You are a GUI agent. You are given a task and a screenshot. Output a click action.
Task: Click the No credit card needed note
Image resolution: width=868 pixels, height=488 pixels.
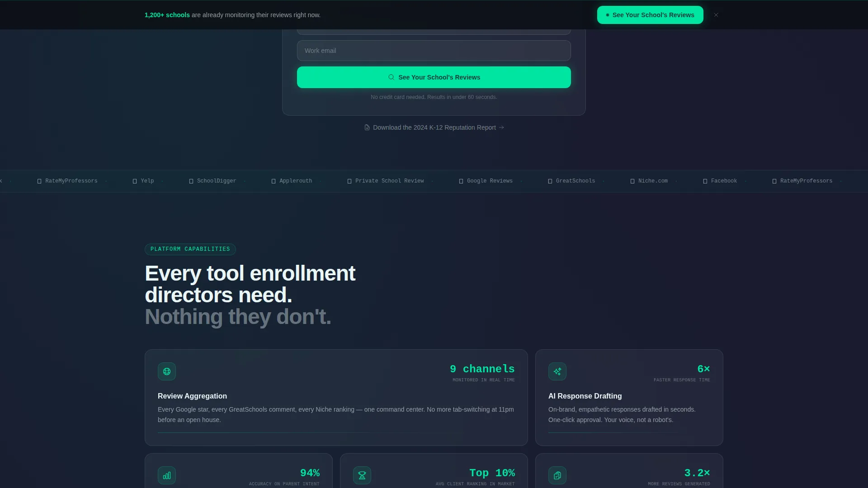[x=434, y=97]
